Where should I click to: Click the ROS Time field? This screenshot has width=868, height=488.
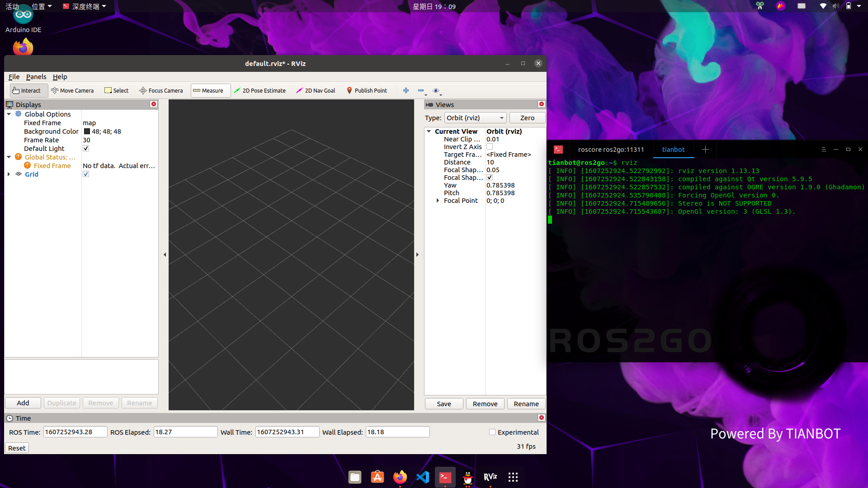(75, 432)
